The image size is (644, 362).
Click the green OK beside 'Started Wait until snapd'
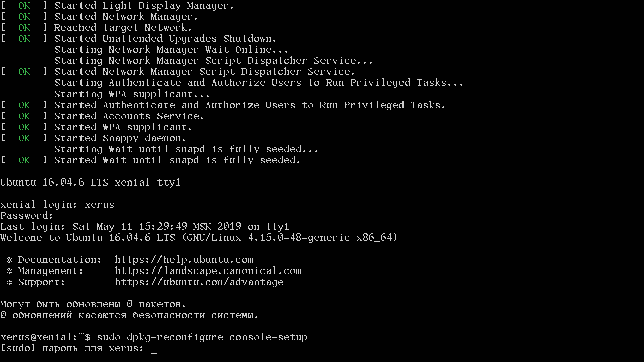(x=24, y=160)
